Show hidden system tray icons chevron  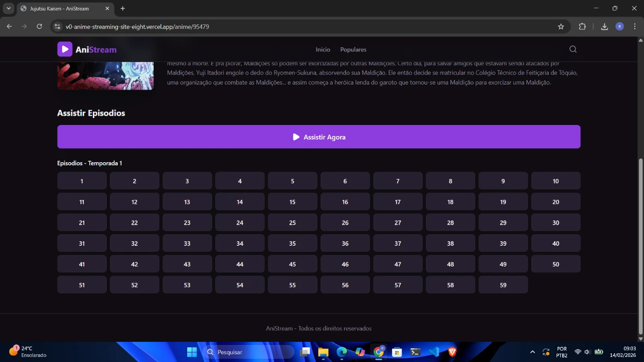coord(533,352)
